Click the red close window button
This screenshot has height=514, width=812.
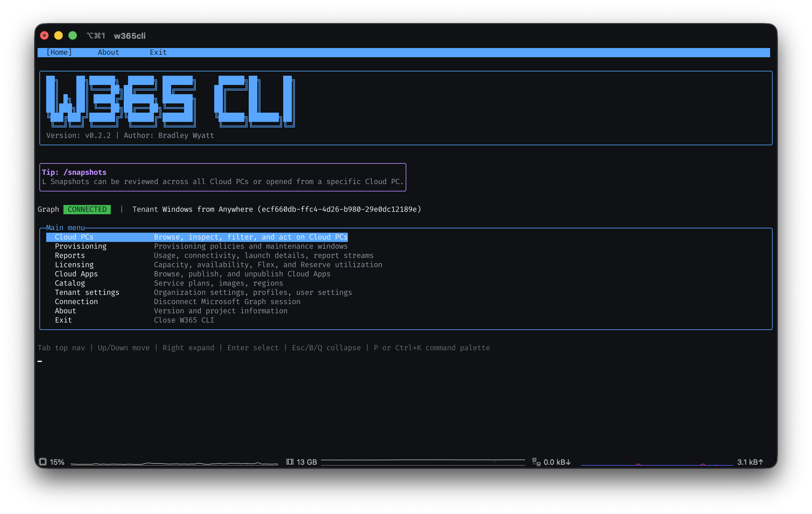[x=45, y=35]
